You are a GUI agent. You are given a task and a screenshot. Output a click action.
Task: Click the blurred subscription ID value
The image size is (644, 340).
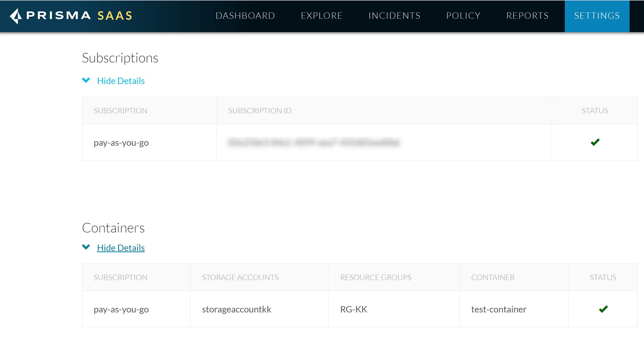click(x=314, y=142)
